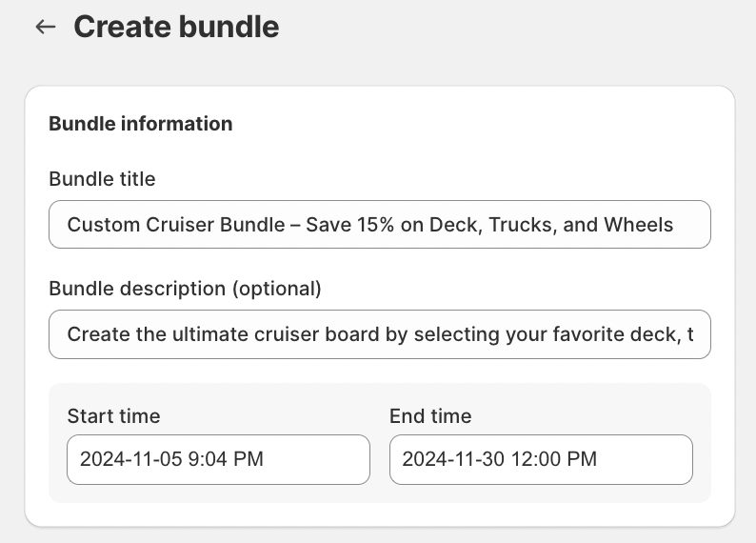Viewport: 756px width, 543px height.
Task: Click the "Create bundle" page heading
Action: (176, 27)
